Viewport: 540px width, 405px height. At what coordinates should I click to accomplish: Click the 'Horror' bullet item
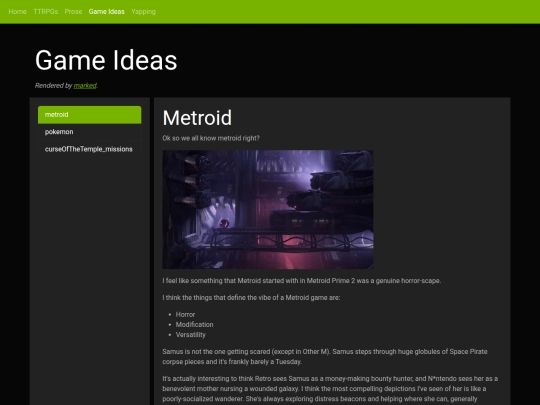(185, 314)
